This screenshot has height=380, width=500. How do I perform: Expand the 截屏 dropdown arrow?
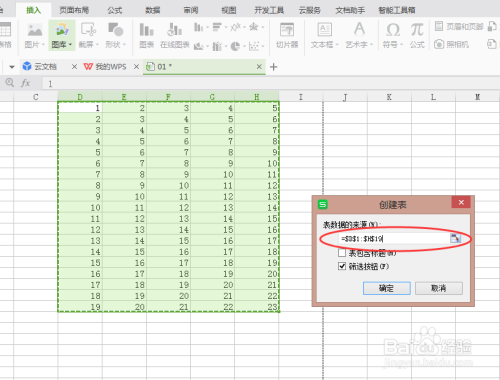[97, 44]
